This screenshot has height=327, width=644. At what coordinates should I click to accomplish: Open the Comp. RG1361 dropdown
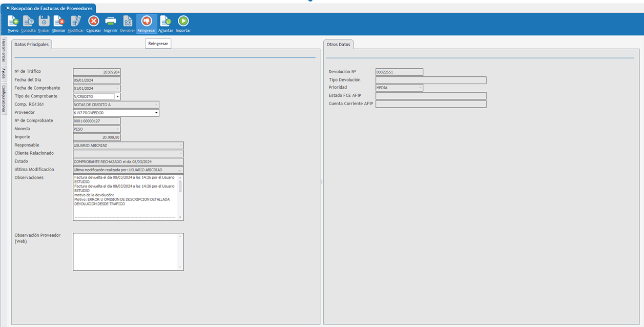[156, 105]
